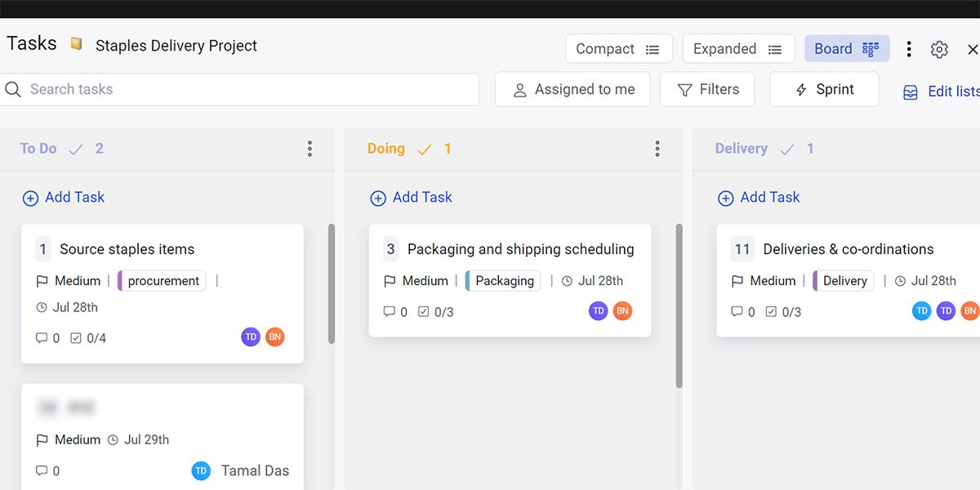Open the top bar vertical ellipsis menu
The height and width of the screenshot is (490, 980).
(x=909, y=49)
